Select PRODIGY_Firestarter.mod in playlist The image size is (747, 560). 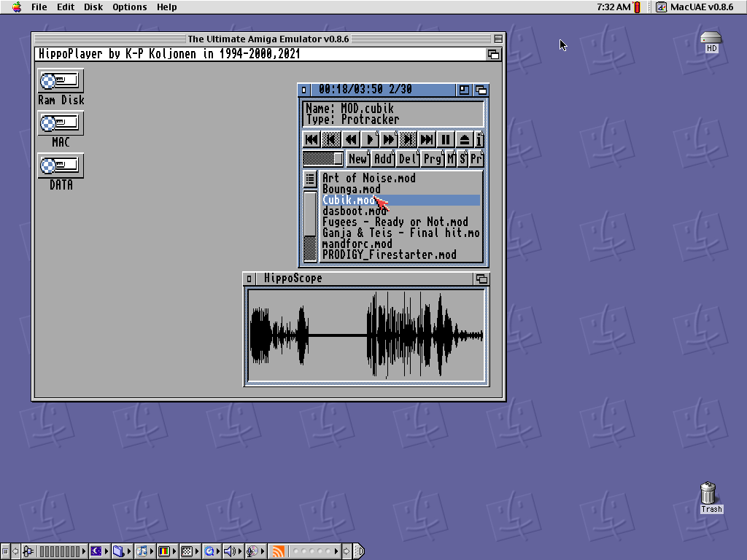pos(401,254)
